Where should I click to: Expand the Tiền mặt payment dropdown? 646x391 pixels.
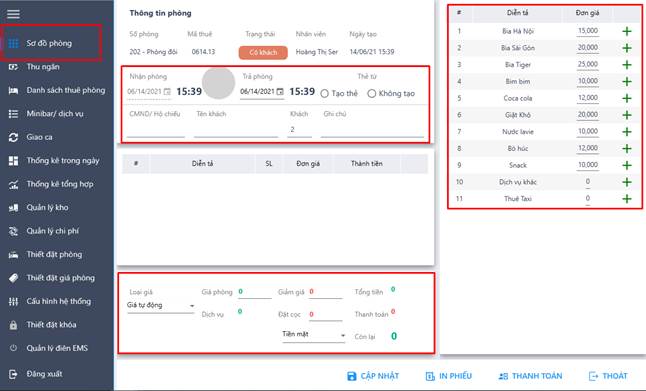click(313, 335)
